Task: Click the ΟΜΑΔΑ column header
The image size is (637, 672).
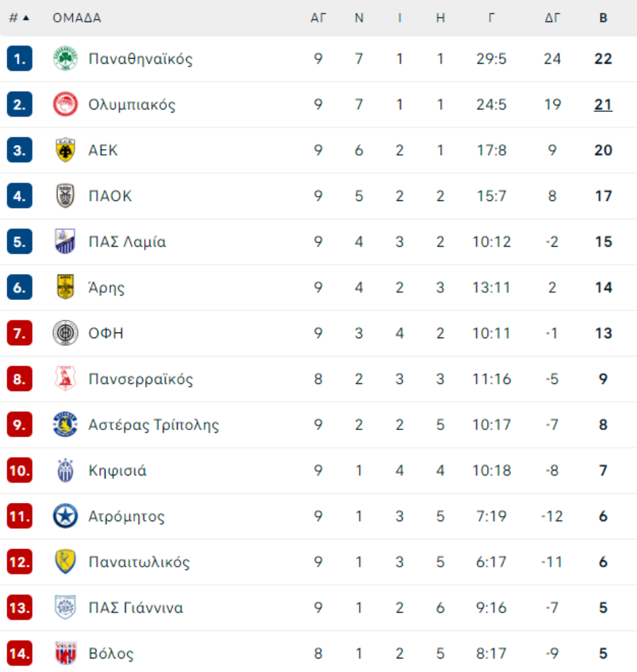Action: pyautogui.click(x=76, y=18)
